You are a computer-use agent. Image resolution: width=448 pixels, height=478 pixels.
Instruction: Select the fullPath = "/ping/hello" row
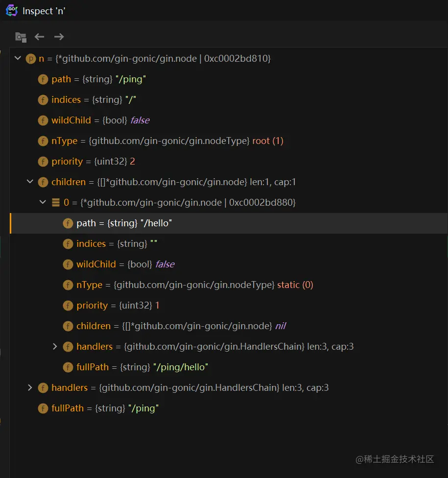tap(229, 367)
